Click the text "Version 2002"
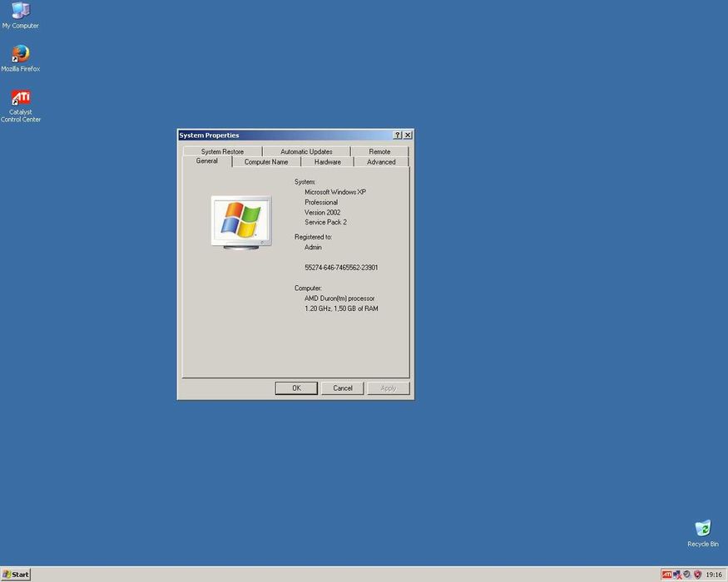Screen dimensions: 728x582 tap(323, 212)
